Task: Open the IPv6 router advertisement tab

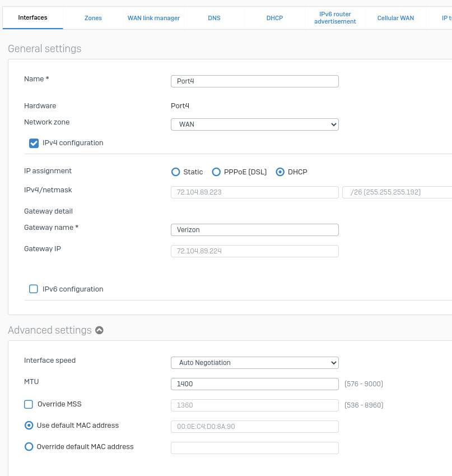Action: (x=335, y=18)
